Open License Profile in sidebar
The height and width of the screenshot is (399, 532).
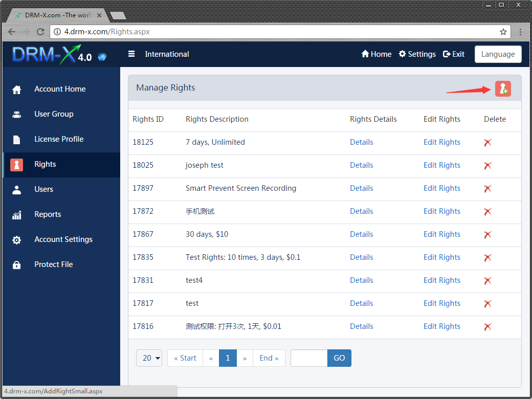[x=61, y=139]
